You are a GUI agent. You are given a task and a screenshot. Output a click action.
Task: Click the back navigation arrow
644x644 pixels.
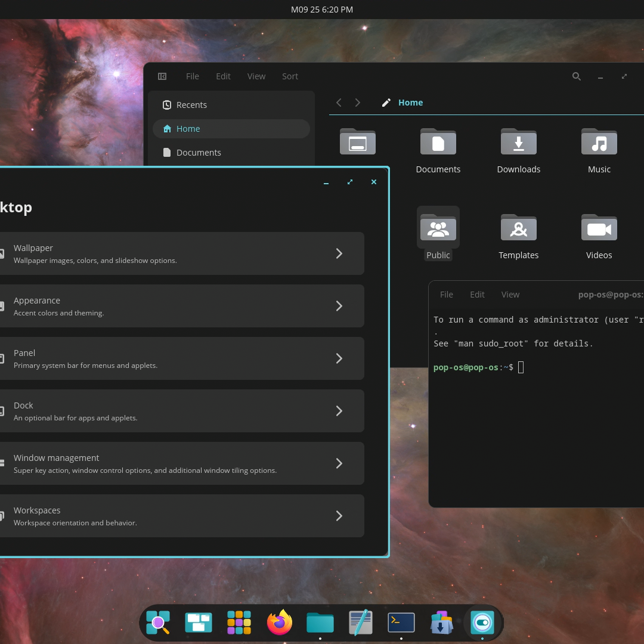339,103
